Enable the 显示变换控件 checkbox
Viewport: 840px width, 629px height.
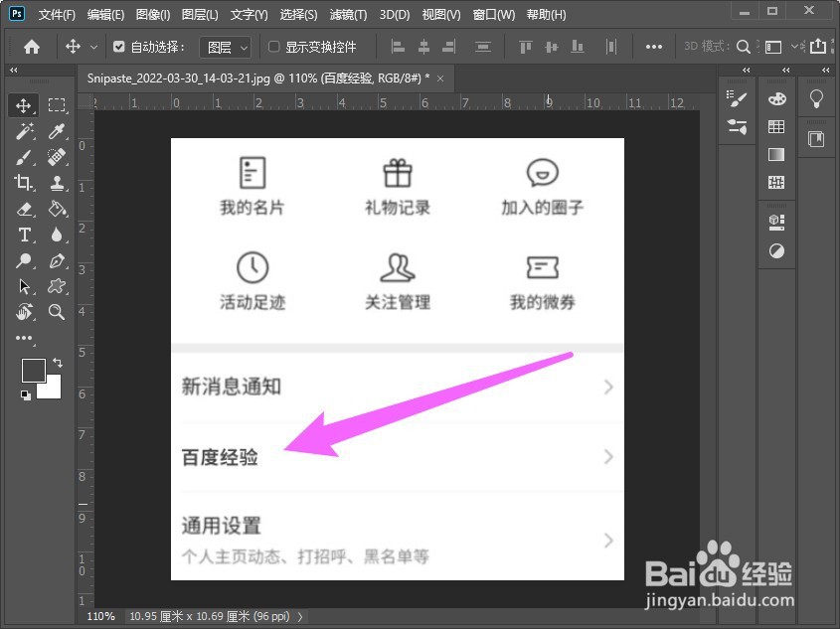pyautogui.click(x=273, y=47)
